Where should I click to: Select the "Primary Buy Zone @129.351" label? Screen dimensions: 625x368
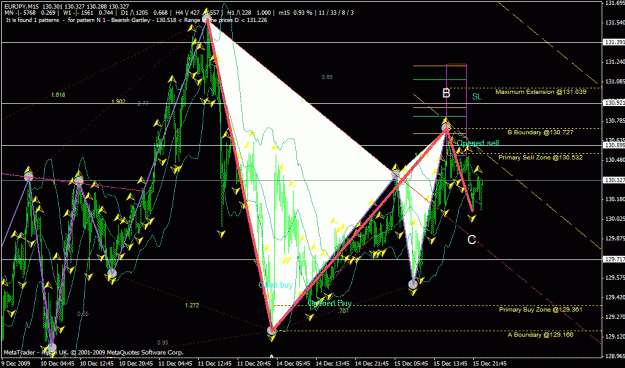540,310
